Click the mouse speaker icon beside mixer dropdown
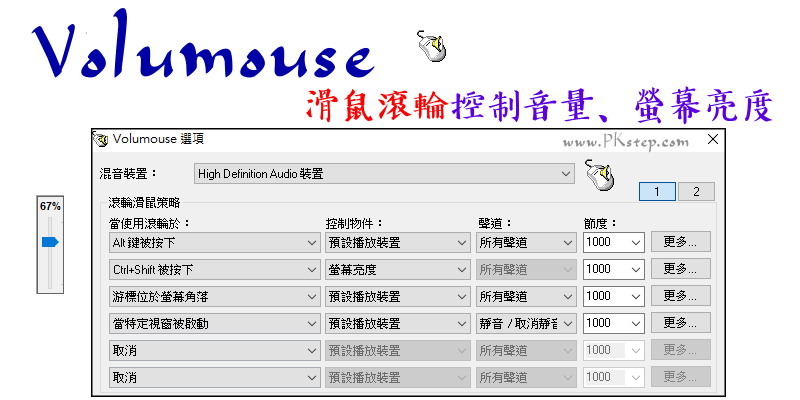 click(599, 175)
